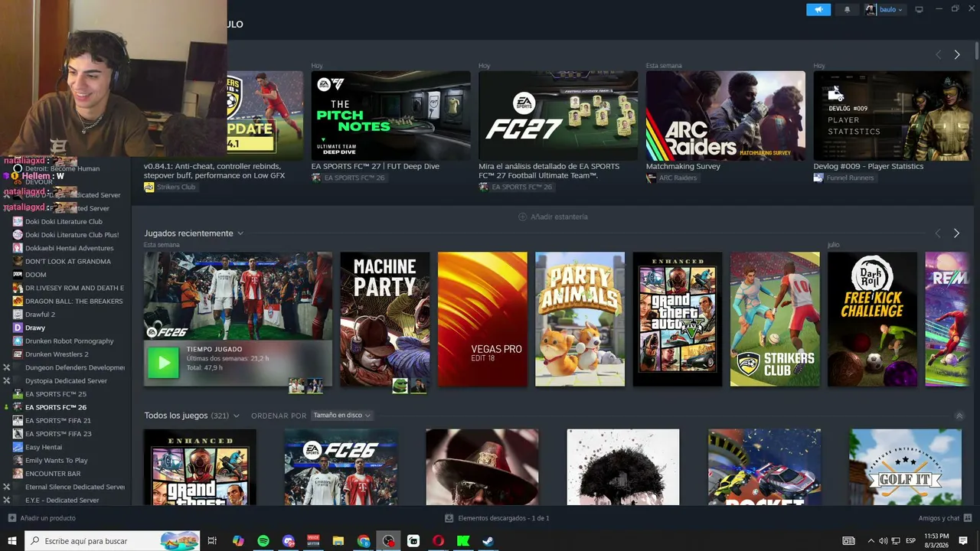Screen dimensions: 980x551
Task: Switch to Big Picture mode icon
Action: (x=919, y=9)
